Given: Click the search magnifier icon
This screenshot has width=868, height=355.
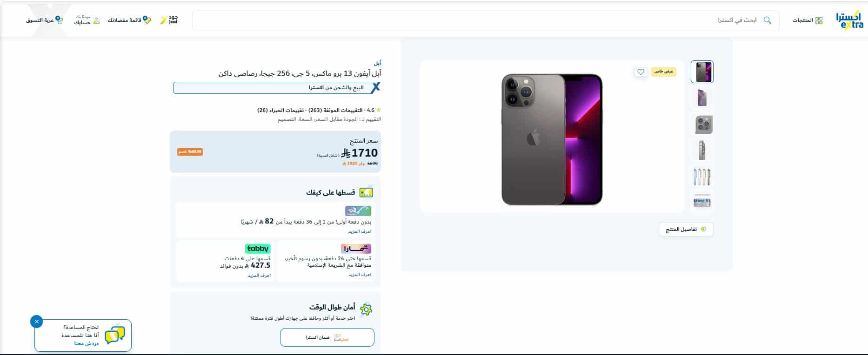Looking at the screenshot, I should (768, 20).
